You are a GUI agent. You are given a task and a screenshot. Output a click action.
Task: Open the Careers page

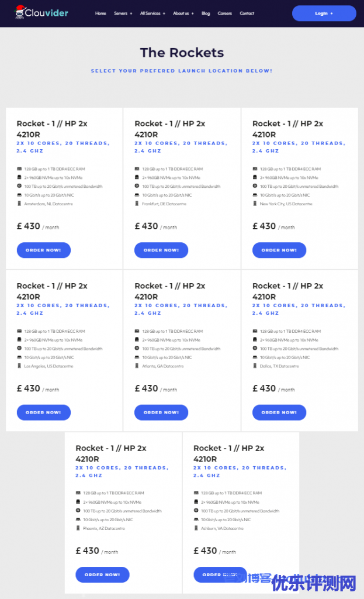pyautogui.click(x=224, y=13)
